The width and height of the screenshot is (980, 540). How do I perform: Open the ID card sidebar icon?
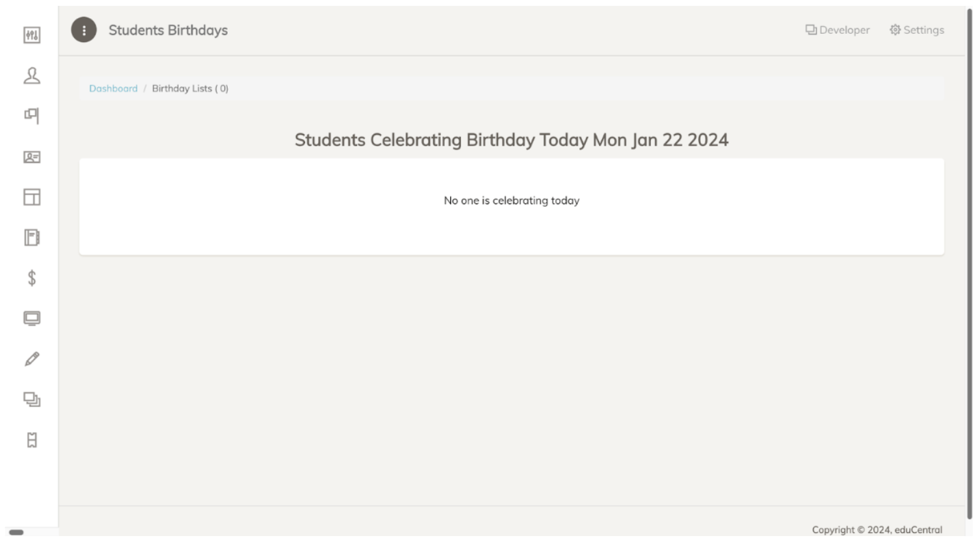[x=32, y=157]
